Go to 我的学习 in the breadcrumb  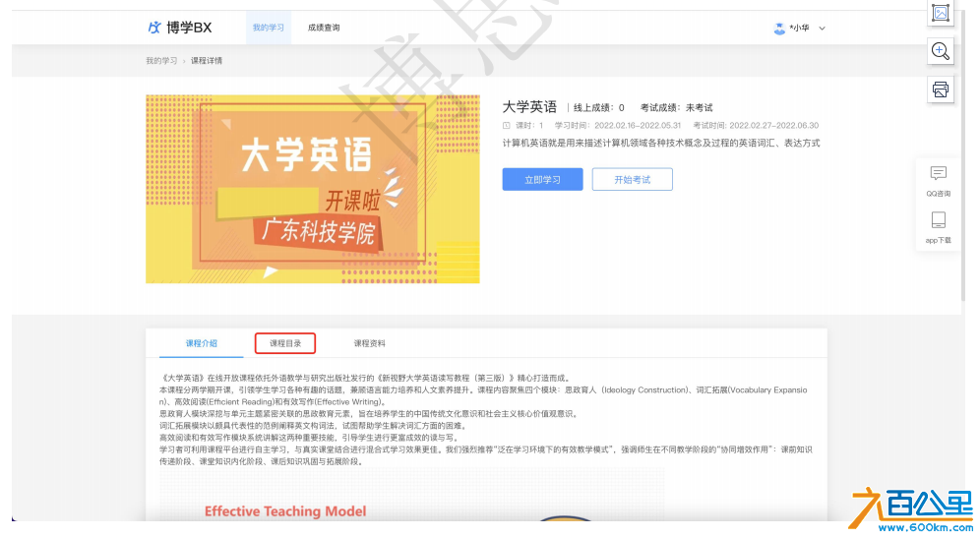pyautogui.click(x=161, y=61)
